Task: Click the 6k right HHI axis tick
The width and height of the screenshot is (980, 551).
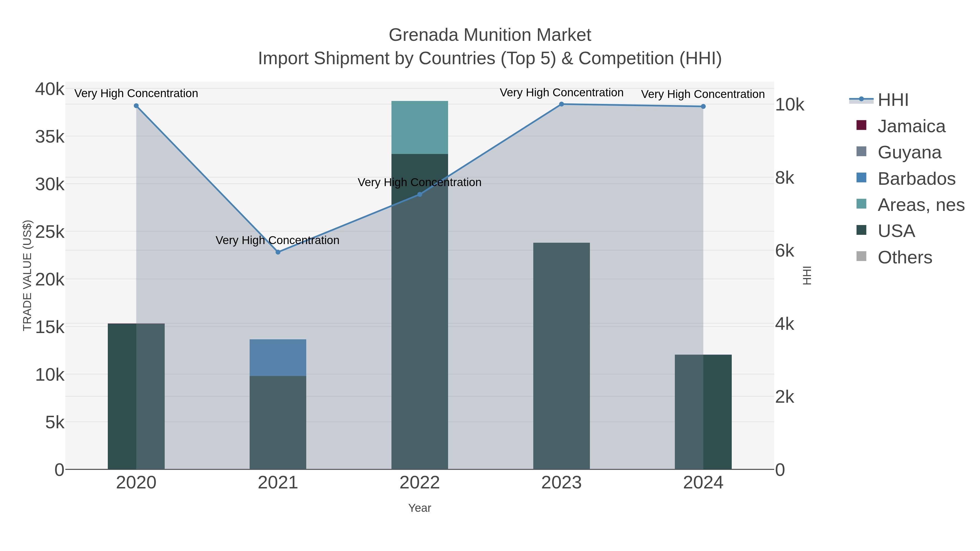Action: [x=785, y=251]
